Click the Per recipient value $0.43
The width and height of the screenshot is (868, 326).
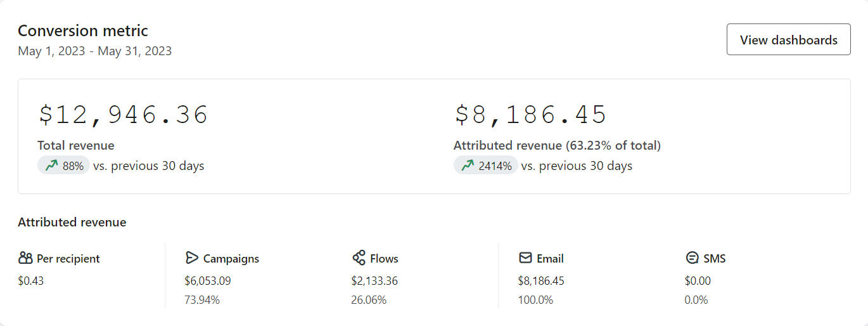coord(31,280)
